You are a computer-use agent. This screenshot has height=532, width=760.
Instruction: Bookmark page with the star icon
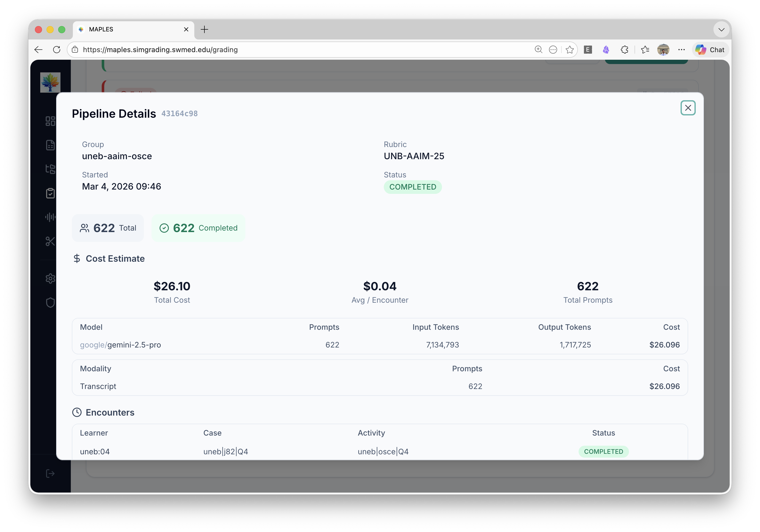tap(570, 50)
